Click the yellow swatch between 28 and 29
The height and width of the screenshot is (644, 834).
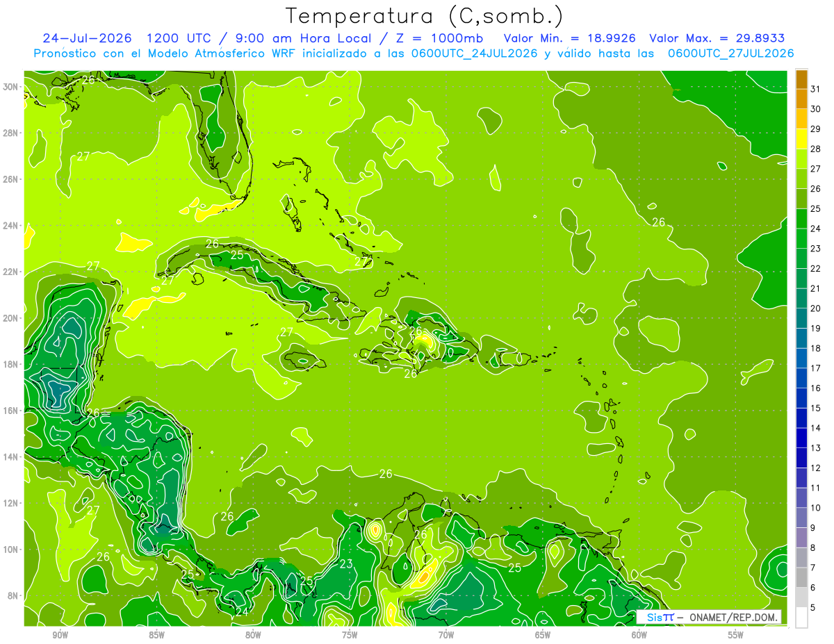pyautogui.click(x=801, y=139)
